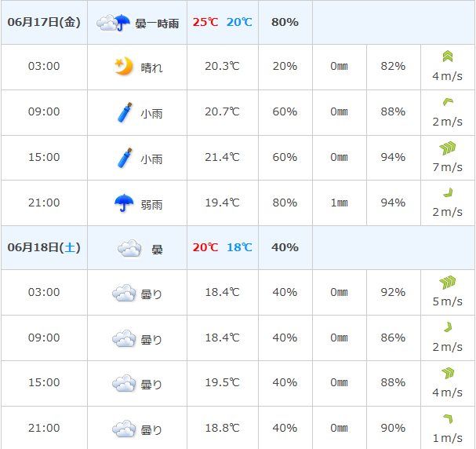The image size is (476, 449).
Task: Select the 06月18日(土) date header
Action: coord(44,247)
